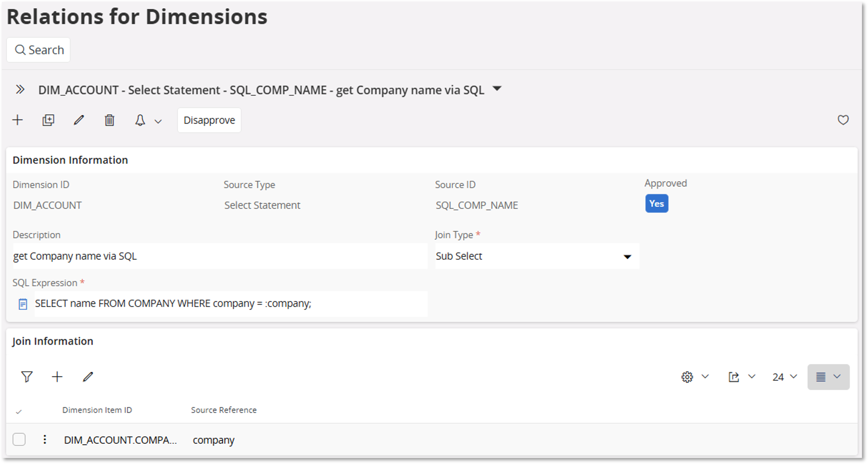Click the DIM_ACCOUNT Dimension ID value
This screenshot has width=868, height=464.
point(47,205)
